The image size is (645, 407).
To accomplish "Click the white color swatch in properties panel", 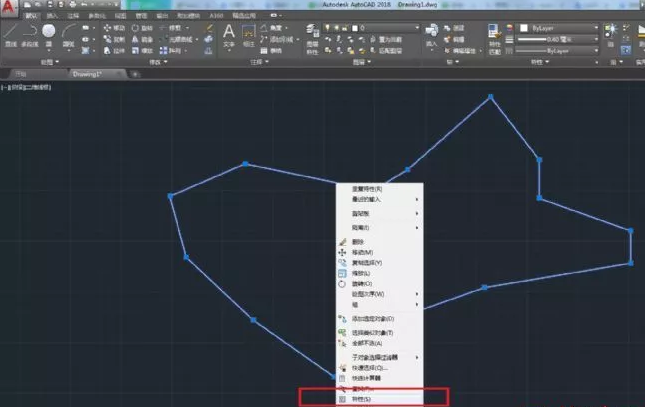I will pos(524,28).
